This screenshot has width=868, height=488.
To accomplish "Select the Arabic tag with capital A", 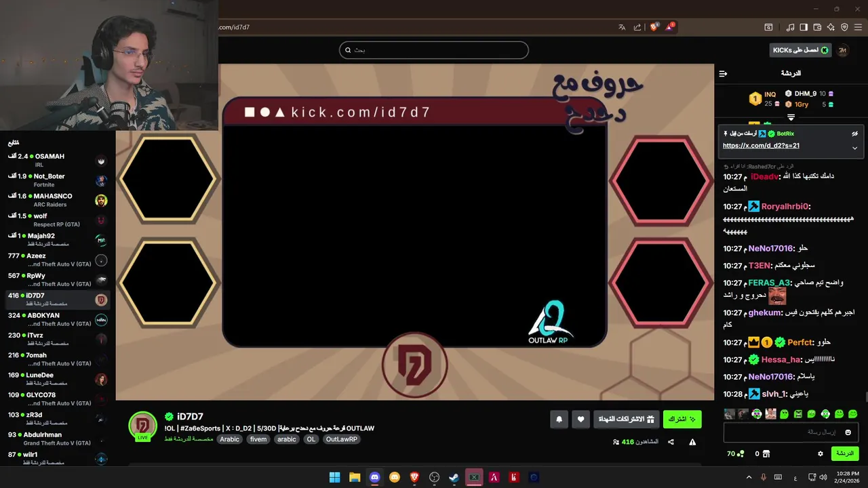I will pyautogui.click(x=229, y=439).
